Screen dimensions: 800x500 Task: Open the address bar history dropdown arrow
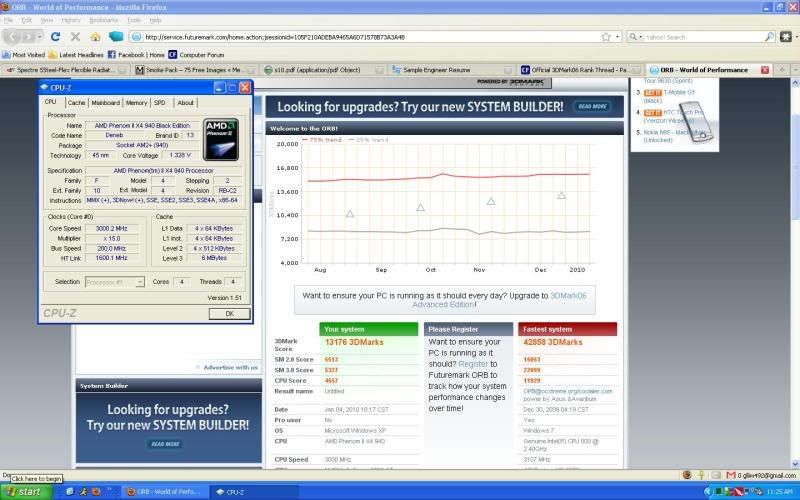[x=617, y=37]
